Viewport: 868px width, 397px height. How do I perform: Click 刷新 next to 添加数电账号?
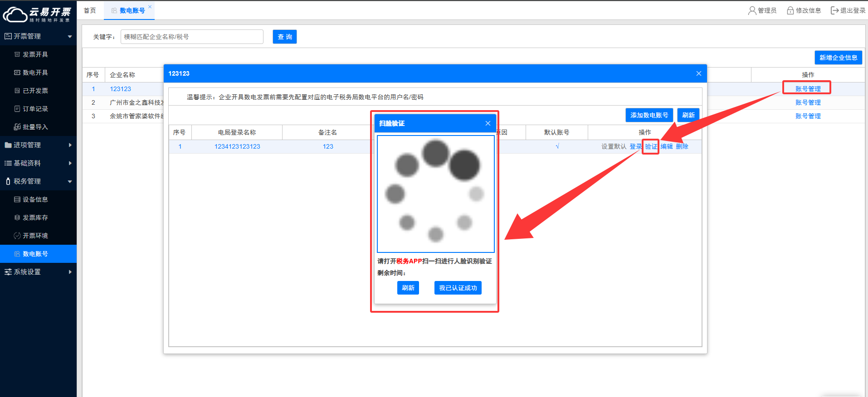(x=688, y=115)
